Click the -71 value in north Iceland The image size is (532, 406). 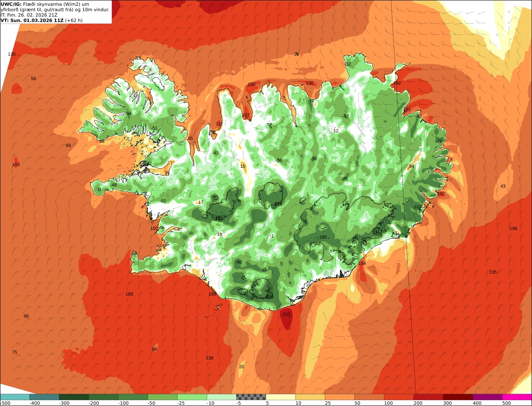311,101
